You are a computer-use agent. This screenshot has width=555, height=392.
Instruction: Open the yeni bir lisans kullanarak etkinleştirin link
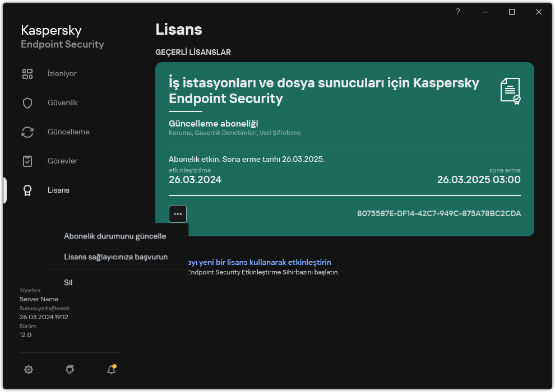coord(260,262)
